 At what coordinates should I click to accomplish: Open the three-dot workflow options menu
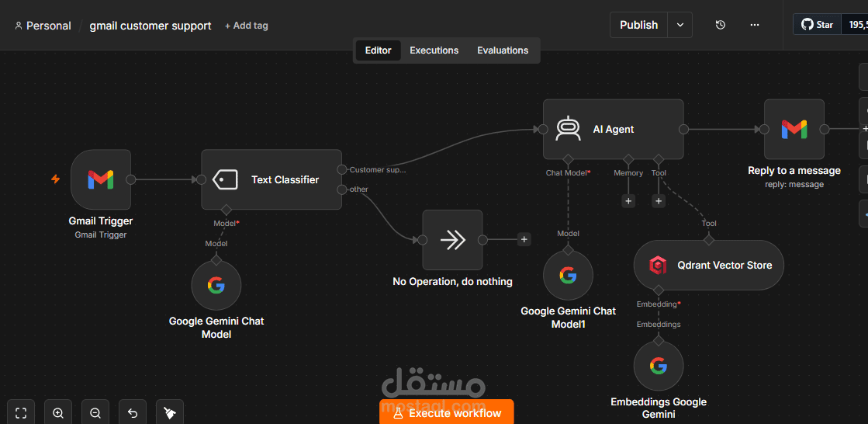755,25
